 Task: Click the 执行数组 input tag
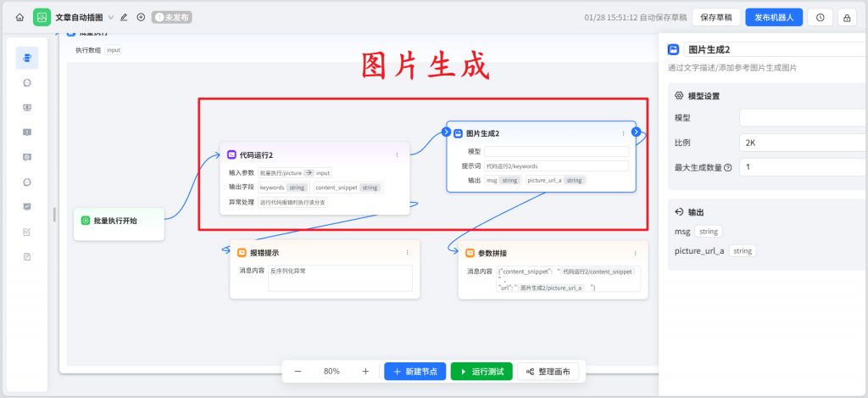[x=113, y=50]
